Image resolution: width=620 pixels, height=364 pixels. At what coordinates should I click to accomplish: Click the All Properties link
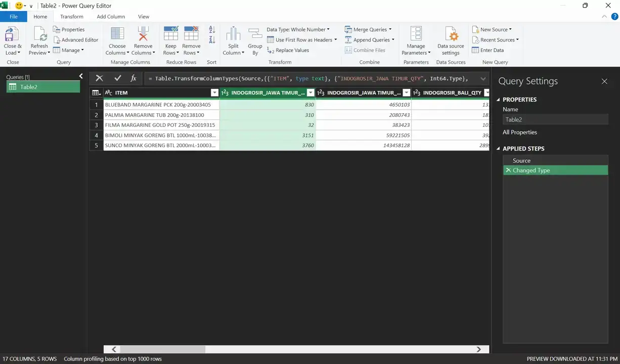(x=520, y=132)
